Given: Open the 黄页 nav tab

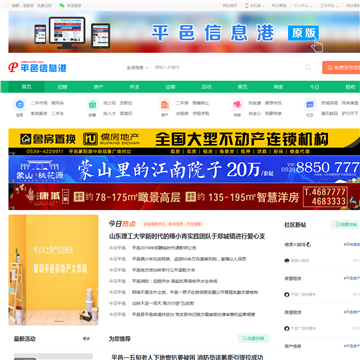Looking at the screenshot, I should click(242, 87).
